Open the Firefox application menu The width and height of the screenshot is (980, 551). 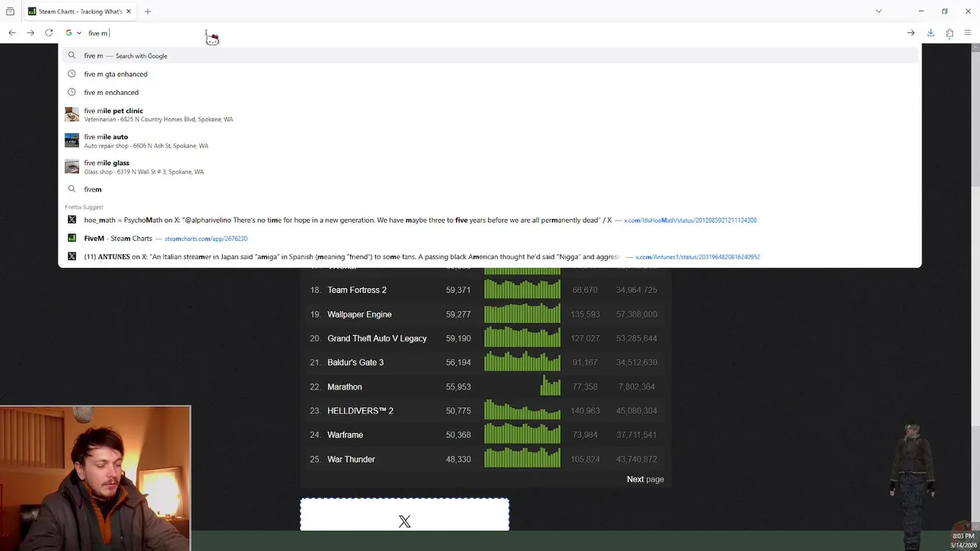coord(968,33)
